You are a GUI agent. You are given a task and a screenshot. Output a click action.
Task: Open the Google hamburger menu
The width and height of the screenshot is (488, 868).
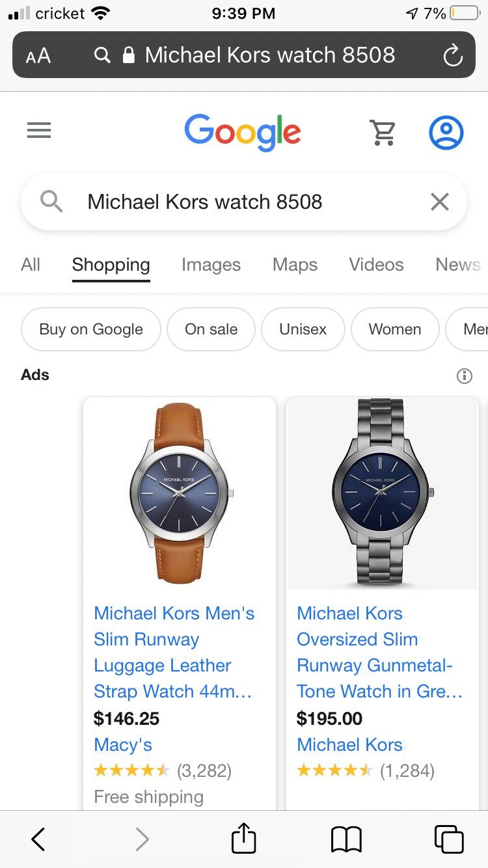point(39,131)
